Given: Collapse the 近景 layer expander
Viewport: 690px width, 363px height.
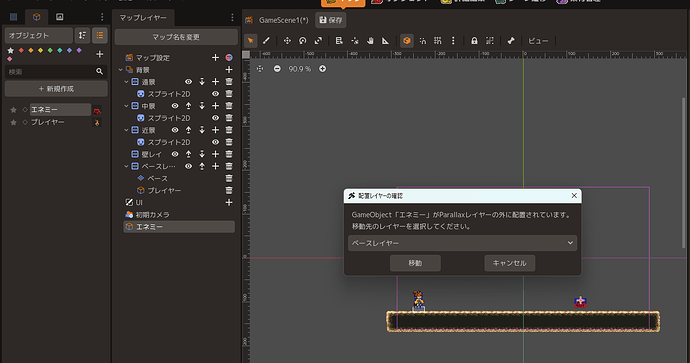Looking at the screenshot, I should (x=126, y=130).
